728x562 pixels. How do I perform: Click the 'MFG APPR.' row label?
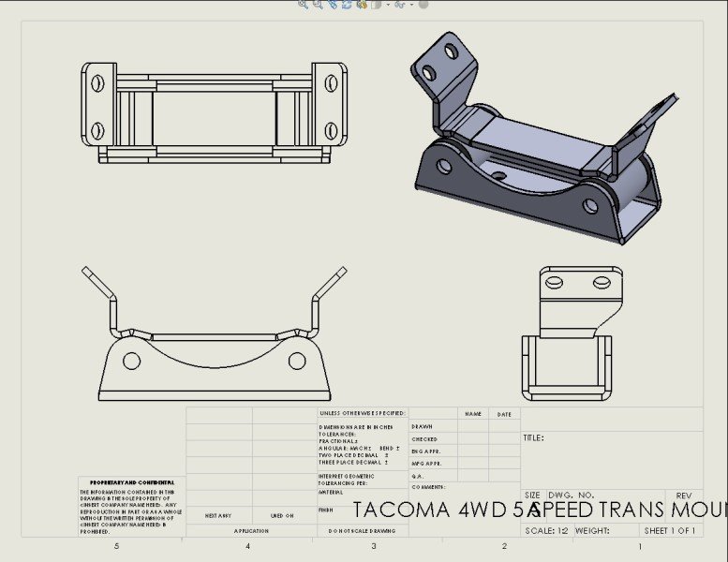[x=426, y=463]
